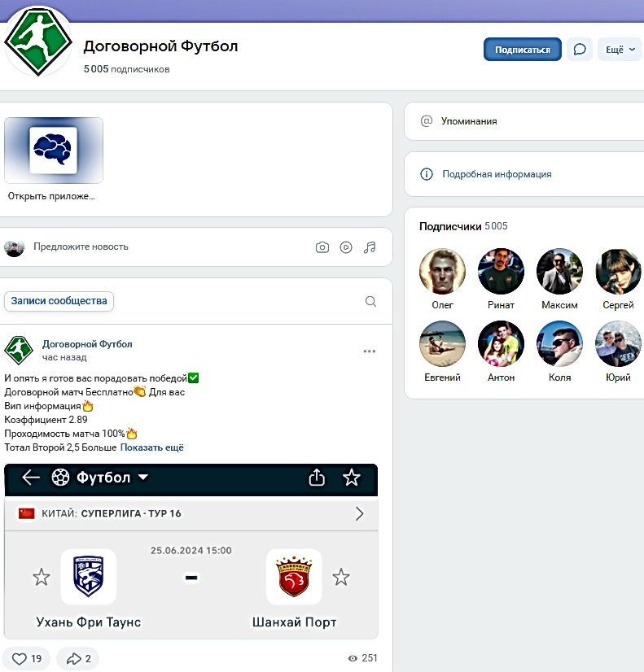Screen dimensions: 644x672
Task: Open the Ещё dropdown menu
Action: click(x=620, y=50)
